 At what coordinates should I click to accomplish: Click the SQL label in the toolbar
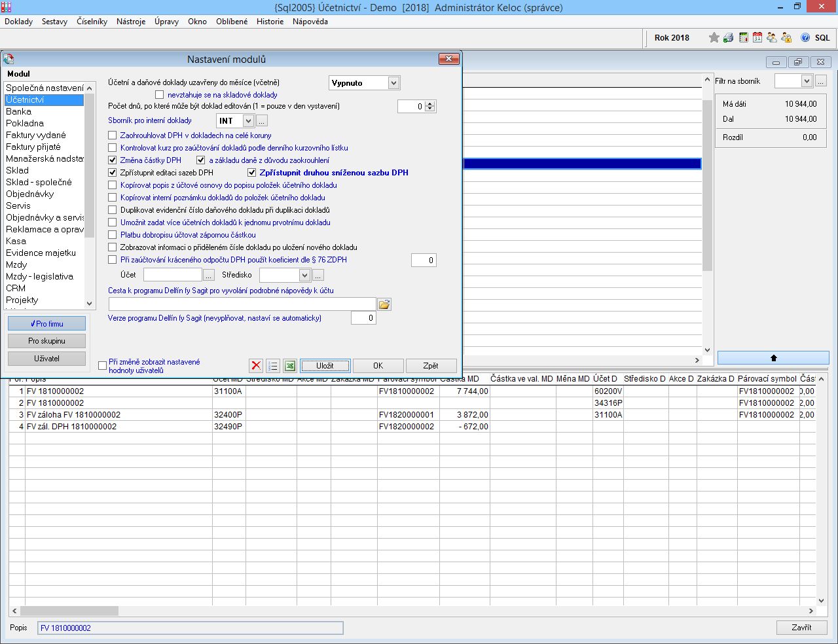point(822,38)
